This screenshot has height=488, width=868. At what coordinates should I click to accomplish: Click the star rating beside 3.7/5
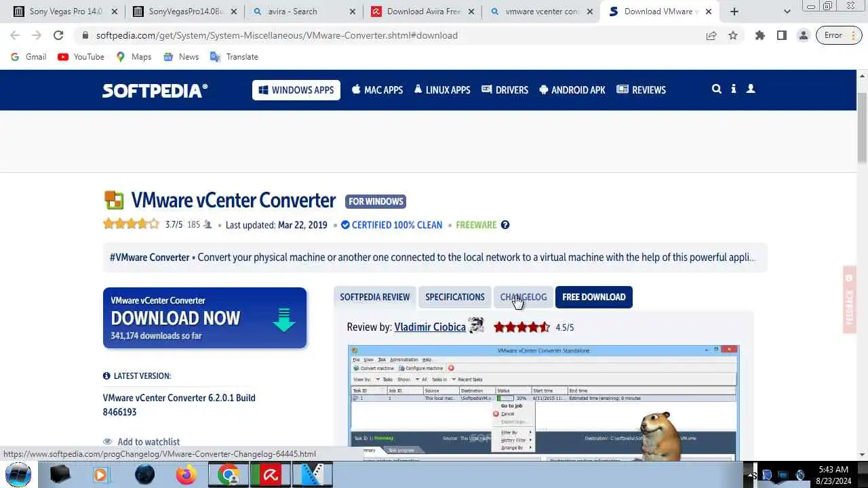click(132, 224)
